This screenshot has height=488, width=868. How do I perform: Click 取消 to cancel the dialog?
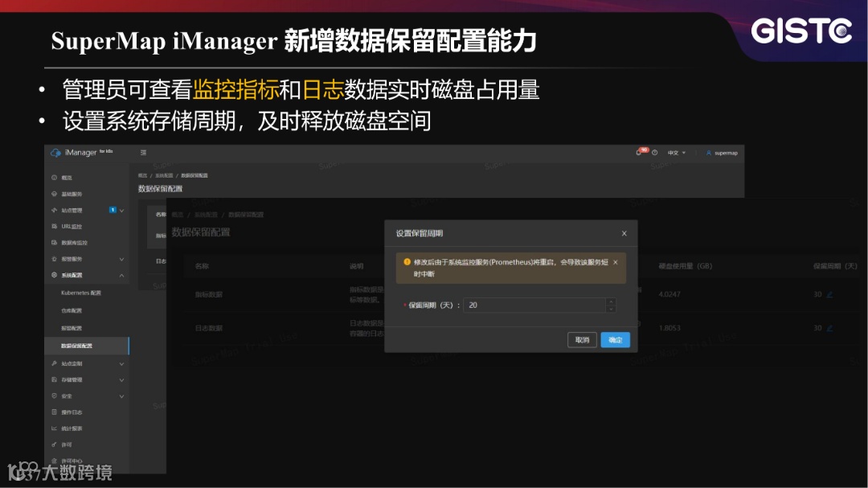point(582,339)
